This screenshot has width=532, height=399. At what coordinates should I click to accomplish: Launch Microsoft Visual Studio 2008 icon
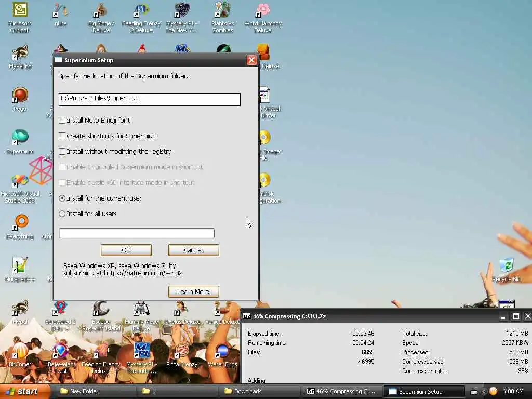(x=20, y=188)
